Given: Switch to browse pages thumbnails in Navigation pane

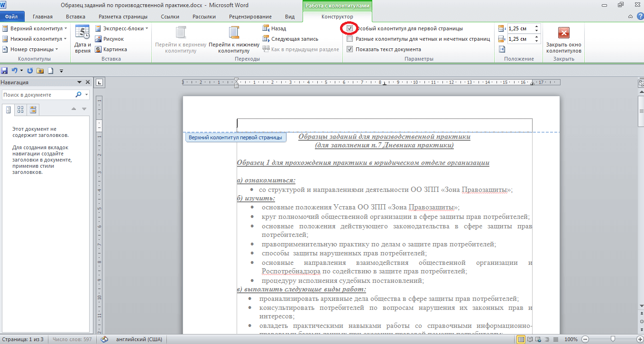Looking at the screenshot, I should (20, 110).
